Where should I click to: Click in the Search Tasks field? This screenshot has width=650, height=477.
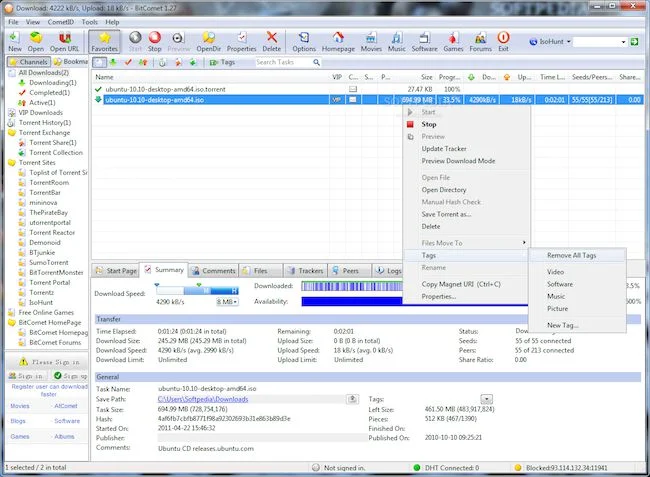click(x=284, y=62)
